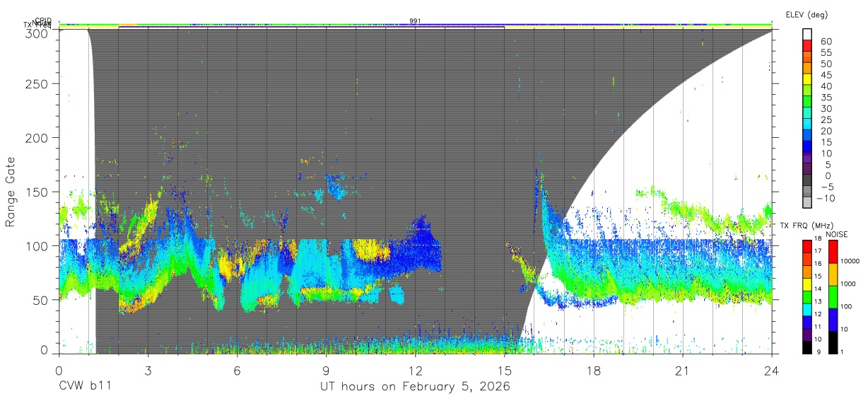Click the '1' label on the NOISE legend

(843, 351)
